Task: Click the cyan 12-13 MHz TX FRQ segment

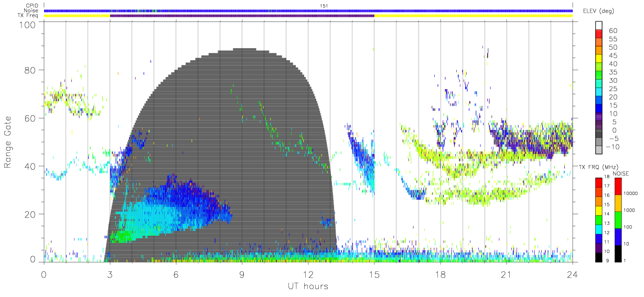Action: pos(599,229)
